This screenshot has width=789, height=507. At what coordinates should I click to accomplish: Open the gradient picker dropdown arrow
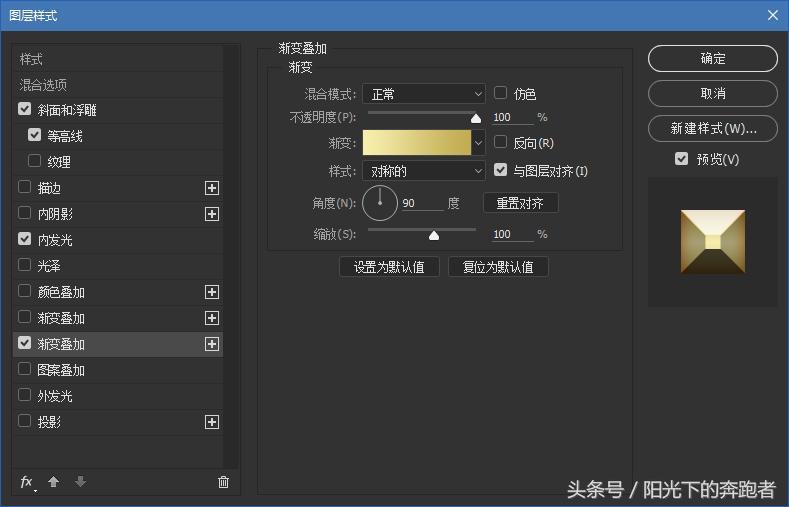pos(479,143)
